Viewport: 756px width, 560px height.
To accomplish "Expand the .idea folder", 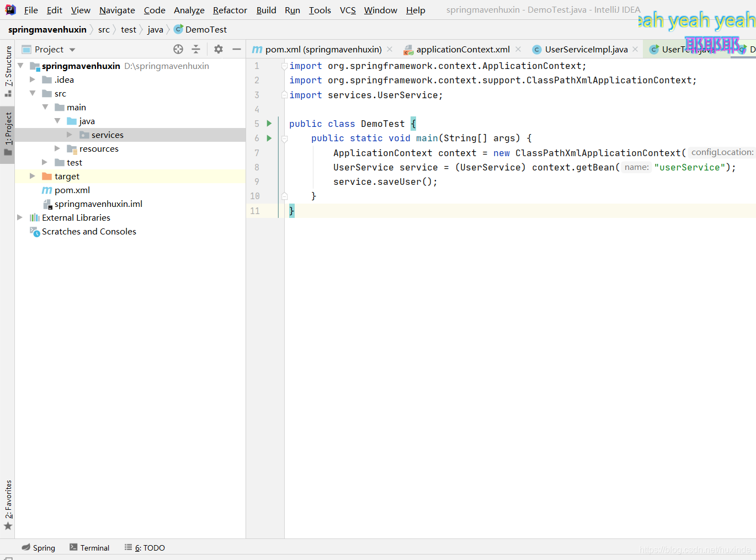I will (x=33, y=79).
